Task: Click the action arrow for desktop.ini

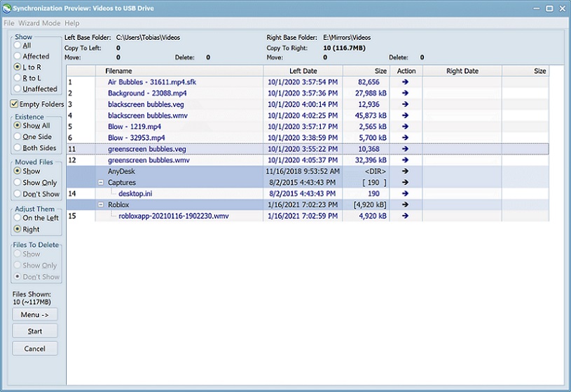Action: tap(405, 194)
